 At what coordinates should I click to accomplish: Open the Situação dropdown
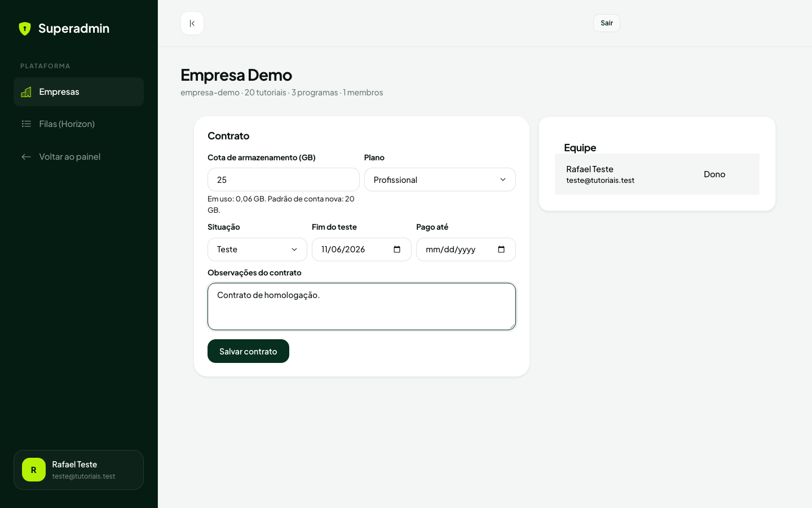257,249
